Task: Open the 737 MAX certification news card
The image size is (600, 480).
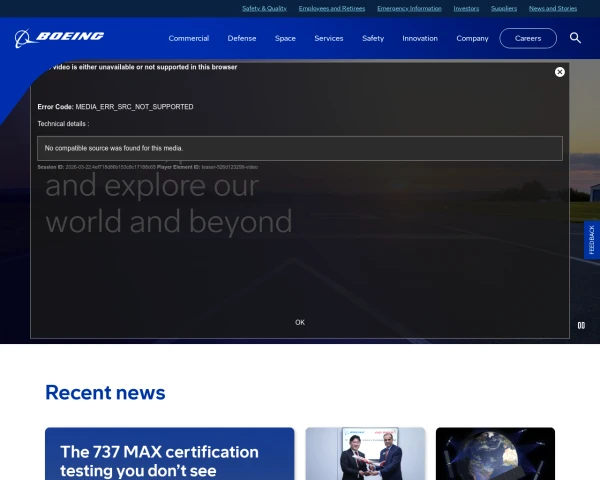Action: (x=169, y=455)
